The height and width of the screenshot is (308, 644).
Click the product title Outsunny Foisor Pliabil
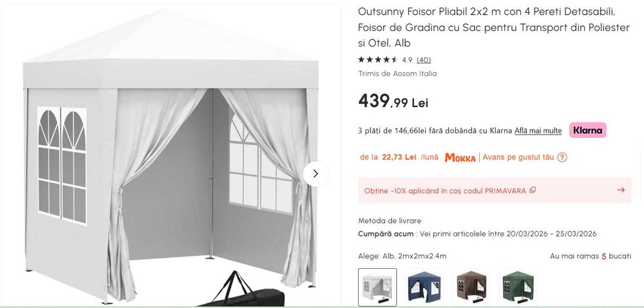click(x=494, y=28)
